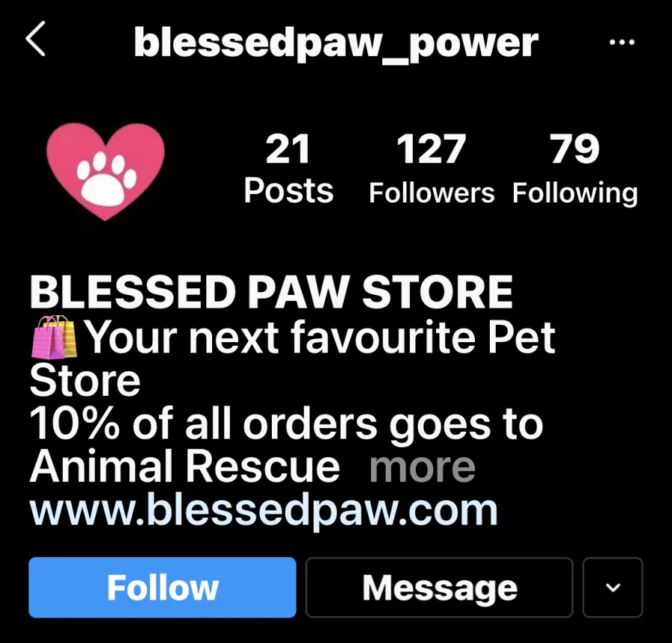Image resolution: width=672 pixels, height=643 pixels.
Task: Open the www.blessedpaw.com website link
Action: tap(264, 511)
